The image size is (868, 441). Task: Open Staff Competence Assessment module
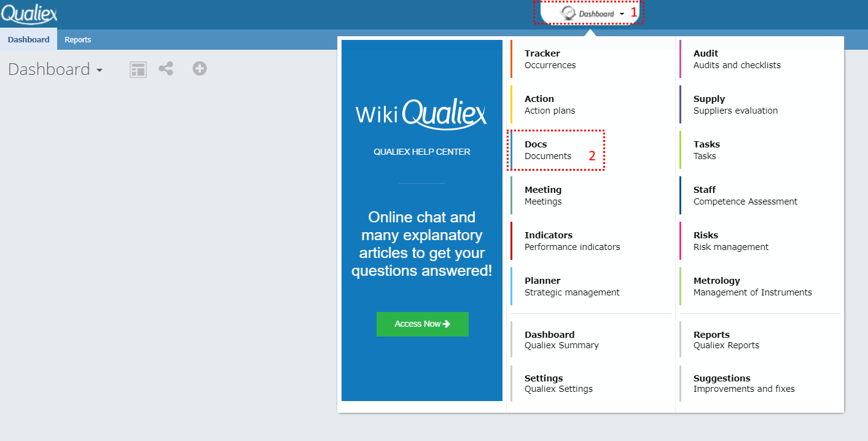(x=760, y=195)
